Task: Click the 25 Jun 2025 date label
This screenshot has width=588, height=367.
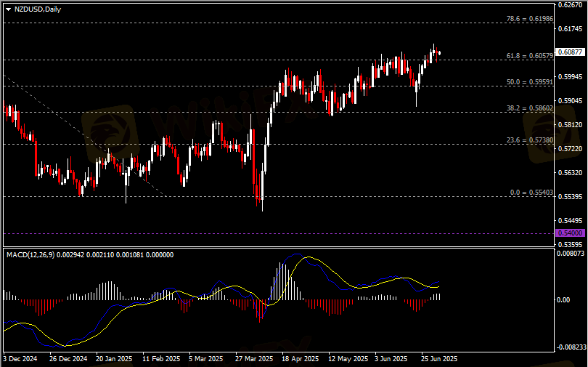Action: point(439,359)
